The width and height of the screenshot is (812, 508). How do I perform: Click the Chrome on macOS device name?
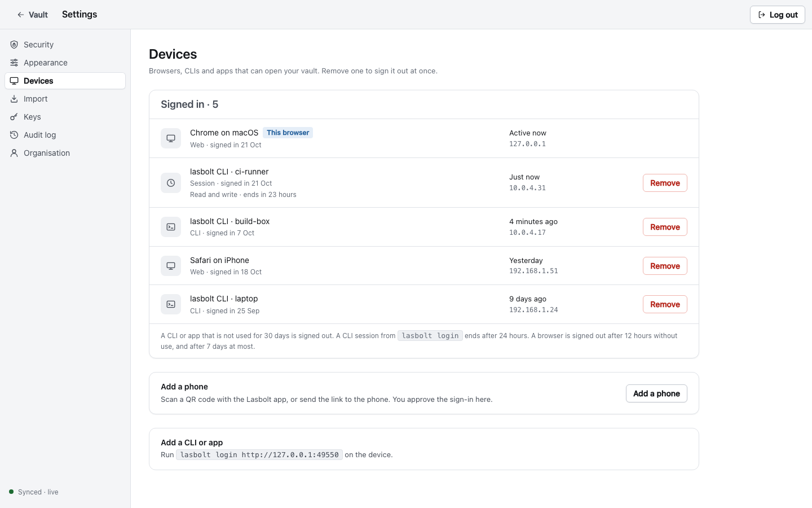pos(224,133)
